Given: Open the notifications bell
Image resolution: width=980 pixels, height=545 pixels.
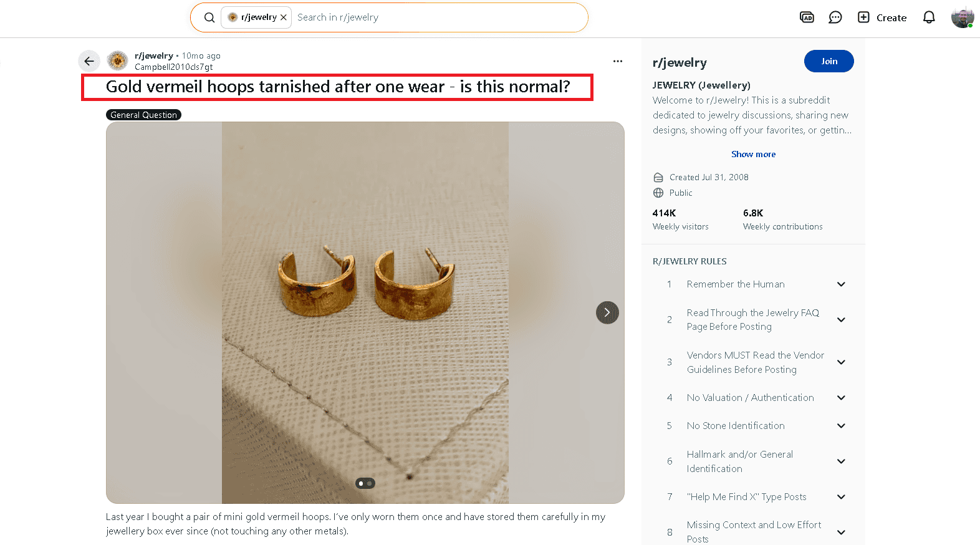Looking at the screenshot, I should pos(928,17).
